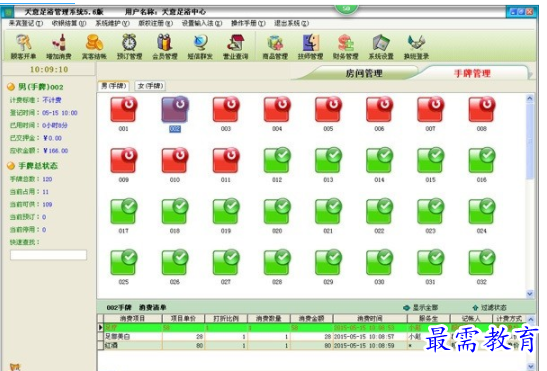
Task: Click the 手牌总状态 section heading
Action: pyautogui.click(x=38, y=166)
